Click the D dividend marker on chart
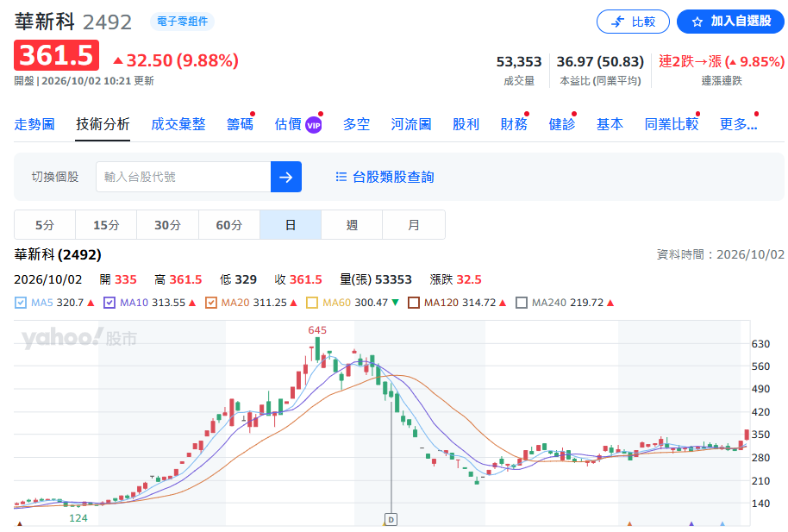The image size is (788, 532). 391,519
